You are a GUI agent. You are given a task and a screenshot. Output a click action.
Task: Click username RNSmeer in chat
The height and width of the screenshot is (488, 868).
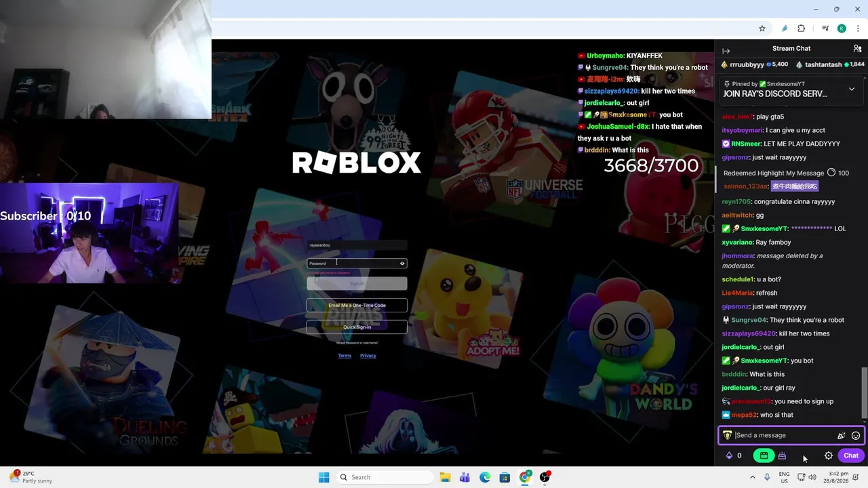pos(746,144)
